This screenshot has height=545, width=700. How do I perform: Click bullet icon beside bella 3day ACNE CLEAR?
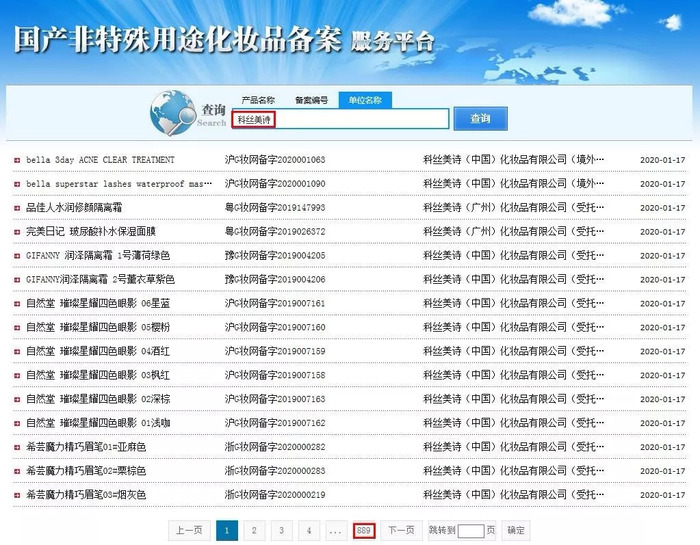(17, 160)
